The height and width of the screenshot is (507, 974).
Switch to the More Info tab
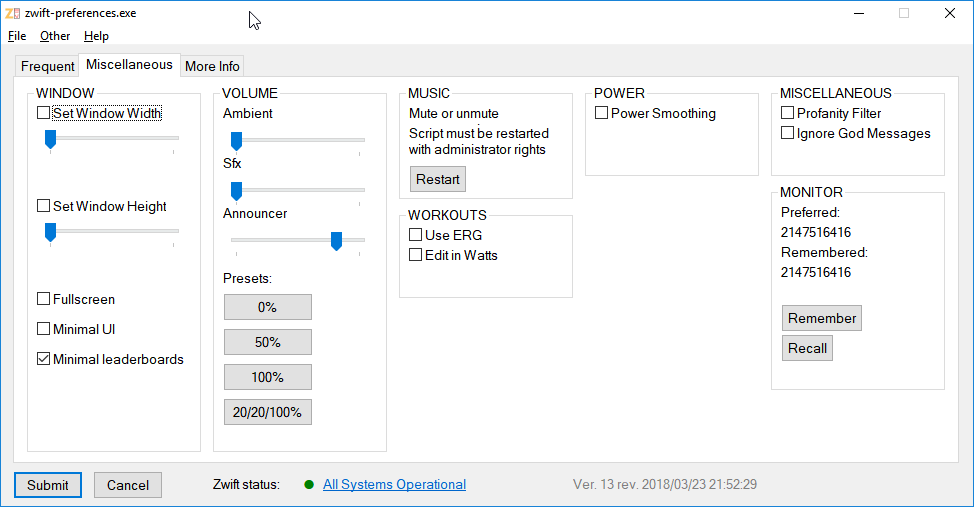pos(212,66)
